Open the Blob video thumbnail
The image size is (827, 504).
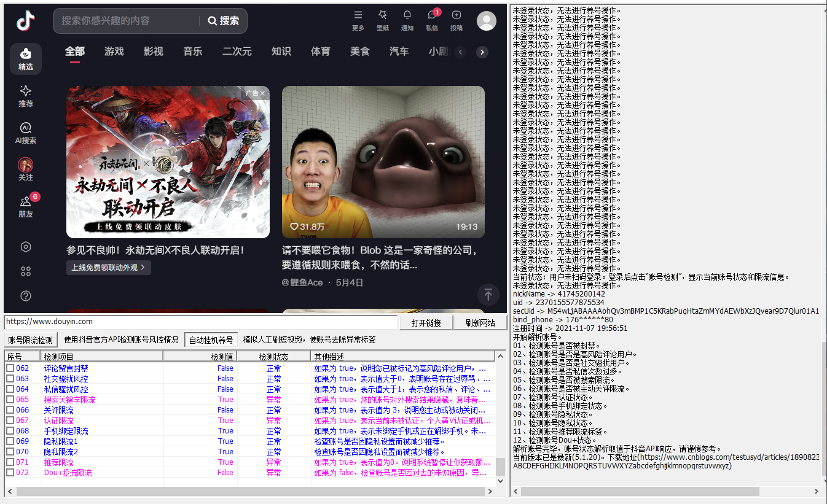click(x=383, y=162)
